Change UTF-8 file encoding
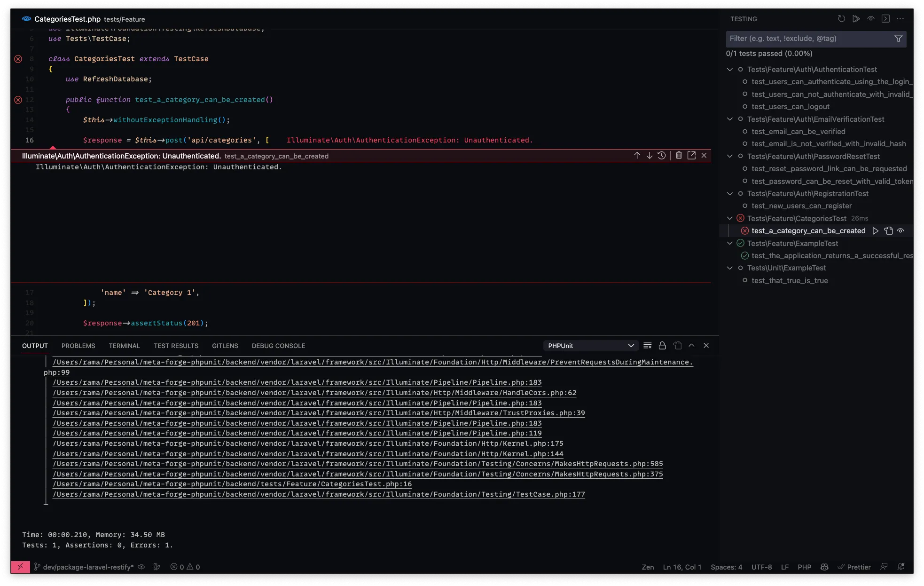Image resolution: width=924 pixels, height=586 pixels. tap(761, 567)
